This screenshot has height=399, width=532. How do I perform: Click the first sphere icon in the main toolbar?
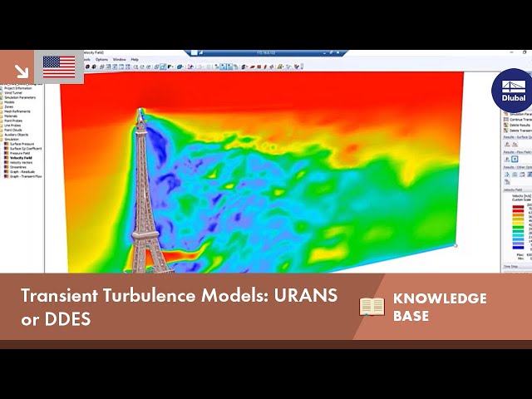click(87, 66)
